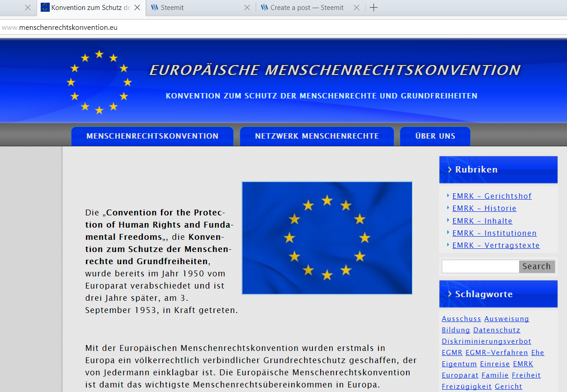Open the Ehe tag link
Screen dimensions: 567x392
538,353
